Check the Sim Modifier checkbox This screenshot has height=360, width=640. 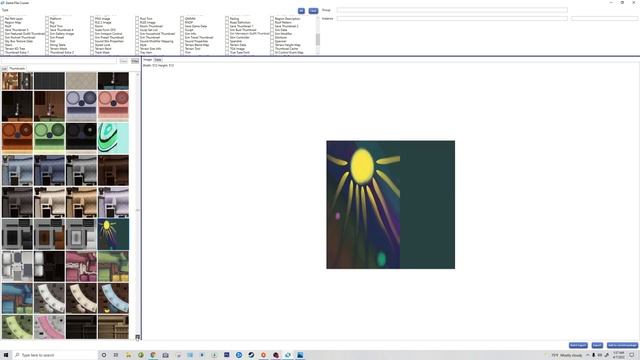pos(272,33)
